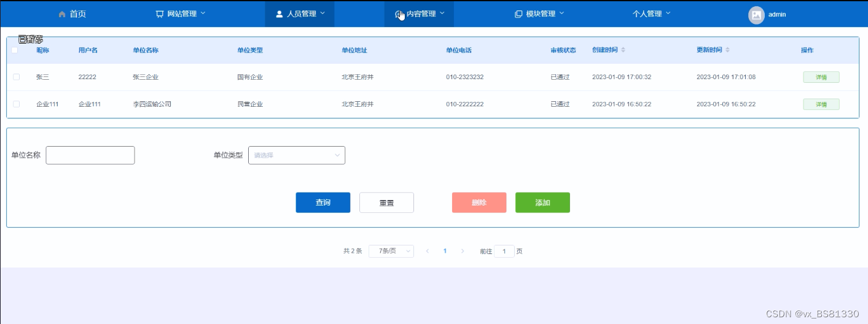Click the red 删除 delete button
868x324 pixels.
click(479, 202)
